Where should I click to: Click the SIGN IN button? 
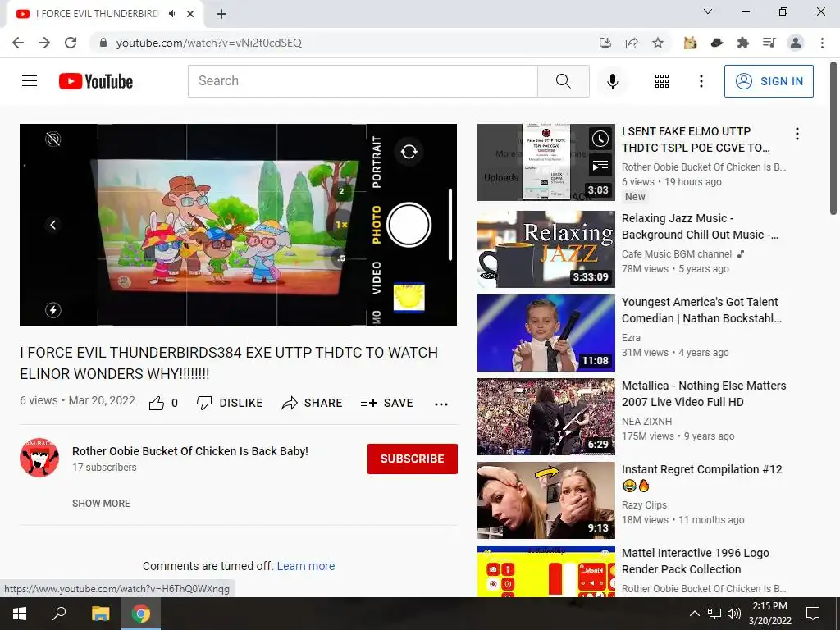click(769, 81)
